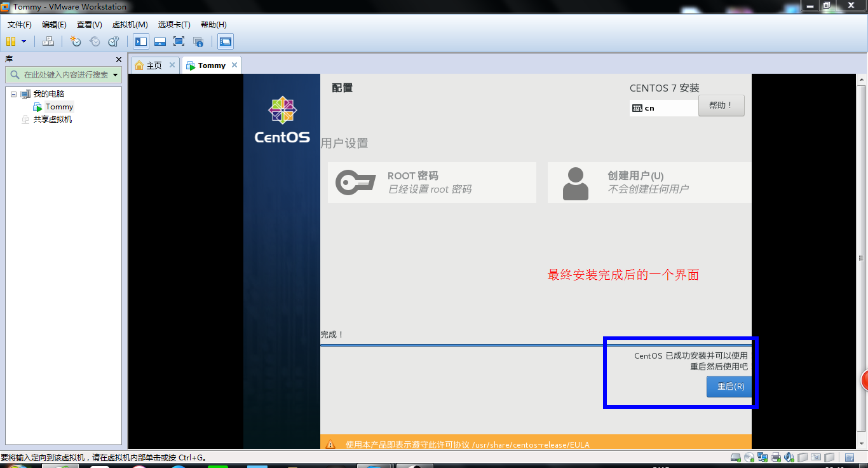868x468 pixels.
Task: Close the Tommy tab
Action: [234, 65]
